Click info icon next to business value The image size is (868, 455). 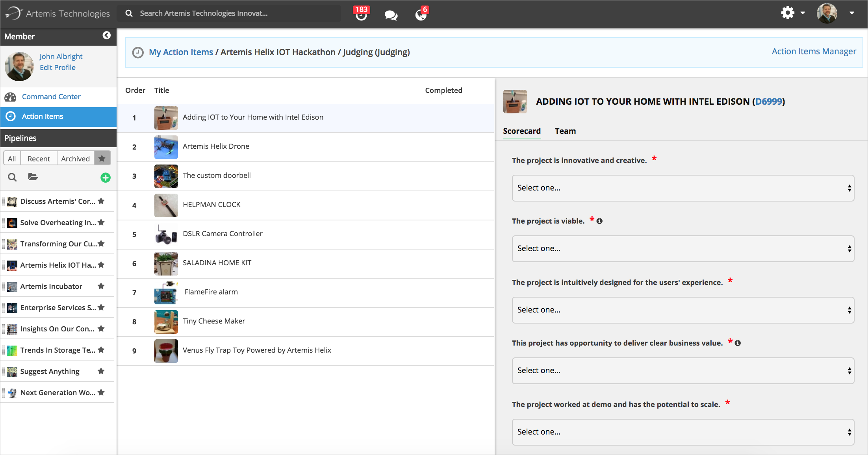738,343
